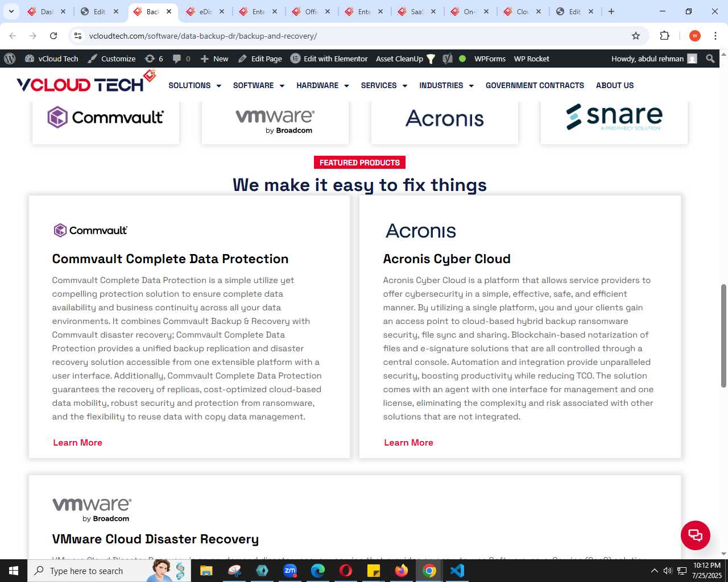Click the page vertical scrollbar thumb
728x582 pixels.
(x=723, y=336)
